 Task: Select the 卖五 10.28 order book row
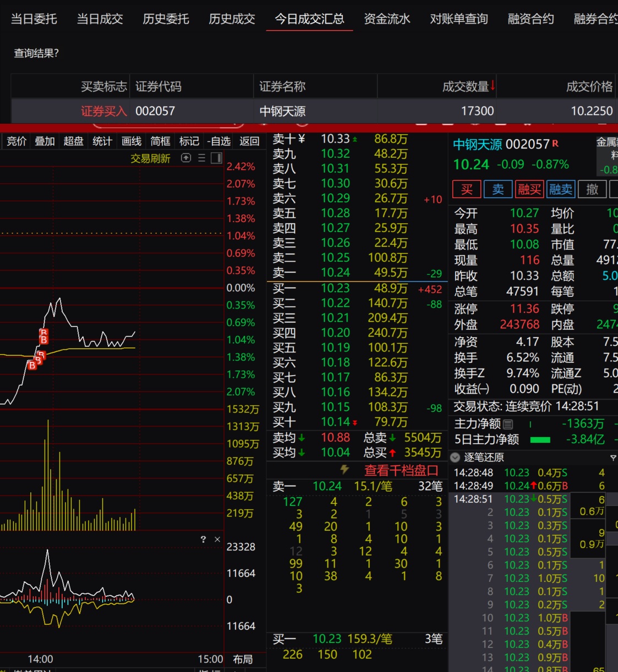(x=357, y=213)
